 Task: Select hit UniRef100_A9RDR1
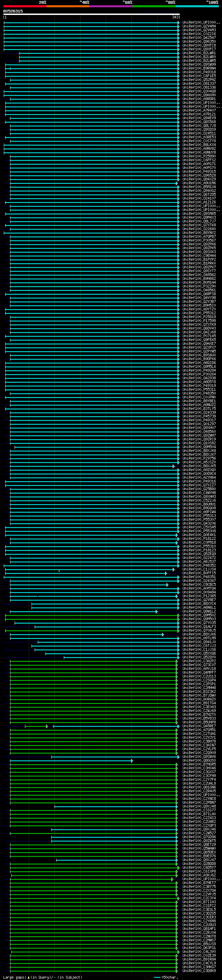coord(199,99)
